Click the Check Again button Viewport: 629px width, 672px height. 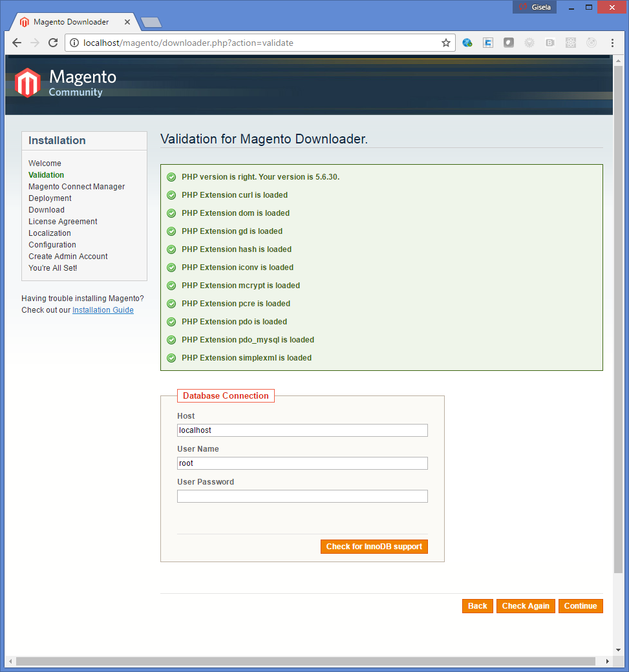(x=525, y=606)
